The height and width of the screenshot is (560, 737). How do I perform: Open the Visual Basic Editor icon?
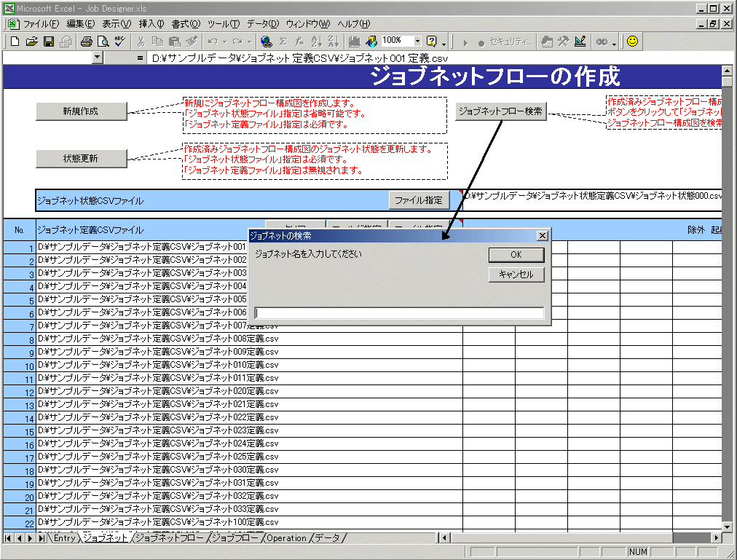coord(547,42)
